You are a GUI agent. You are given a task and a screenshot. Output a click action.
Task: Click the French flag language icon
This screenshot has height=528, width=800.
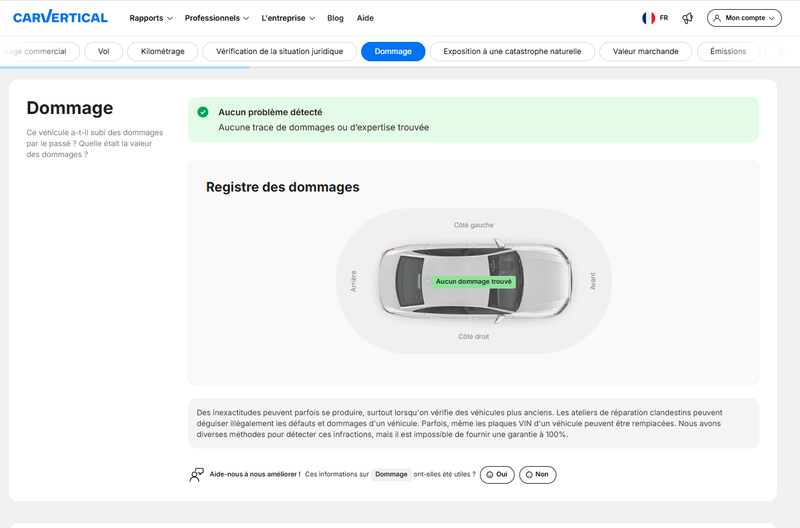[648, 18]
